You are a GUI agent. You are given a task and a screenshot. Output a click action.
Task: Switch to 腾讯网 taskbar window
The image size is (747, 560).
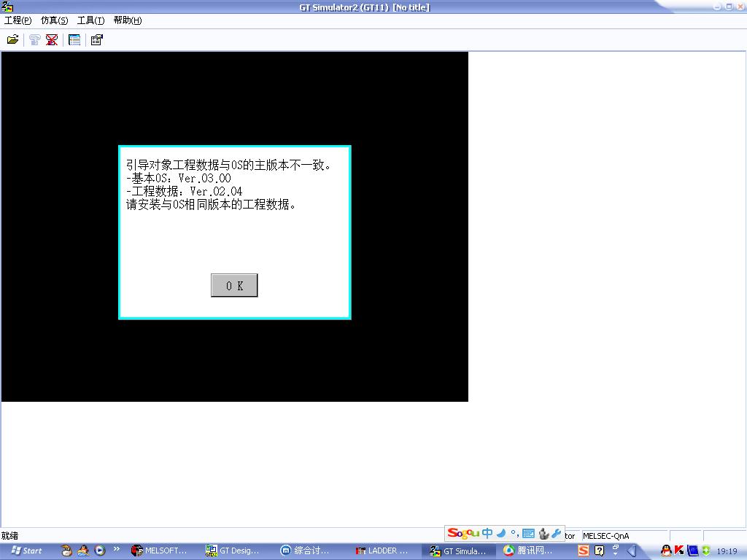[x=529, y=551]
